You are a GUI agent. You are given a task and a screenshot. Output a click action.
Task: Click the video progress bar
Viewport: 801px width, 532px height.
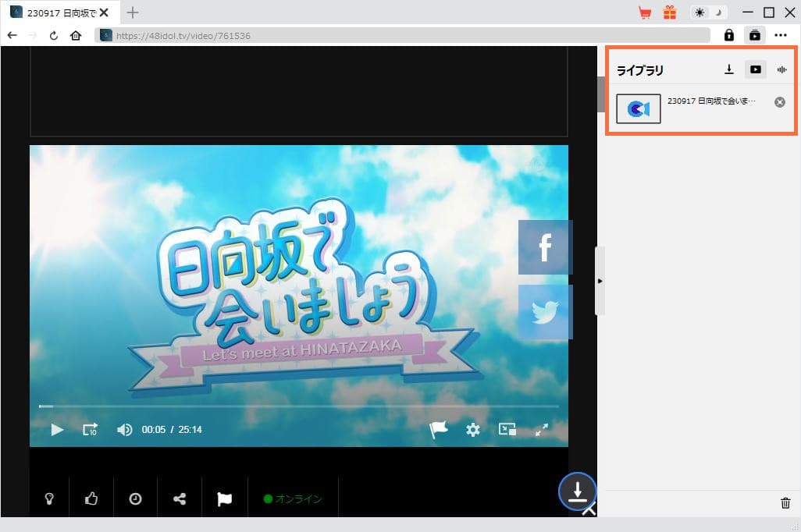point(299,406)
